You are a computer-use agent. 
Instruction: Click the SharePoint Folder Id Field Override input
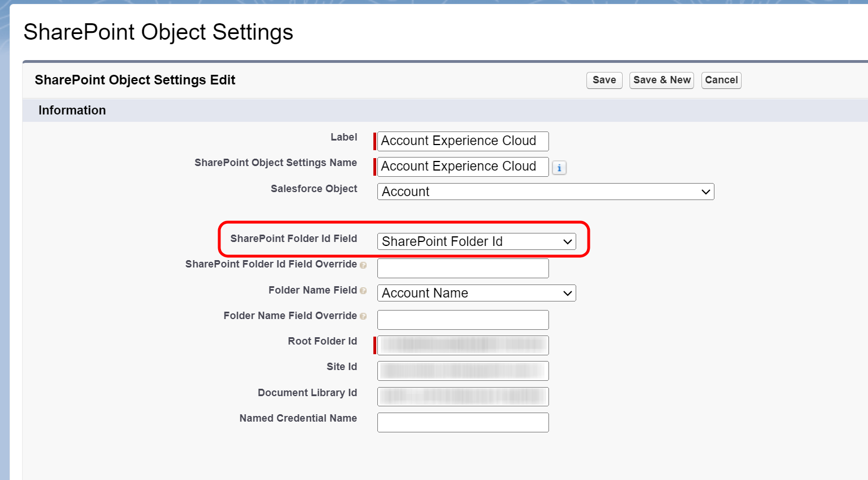(x=463, y=268)
